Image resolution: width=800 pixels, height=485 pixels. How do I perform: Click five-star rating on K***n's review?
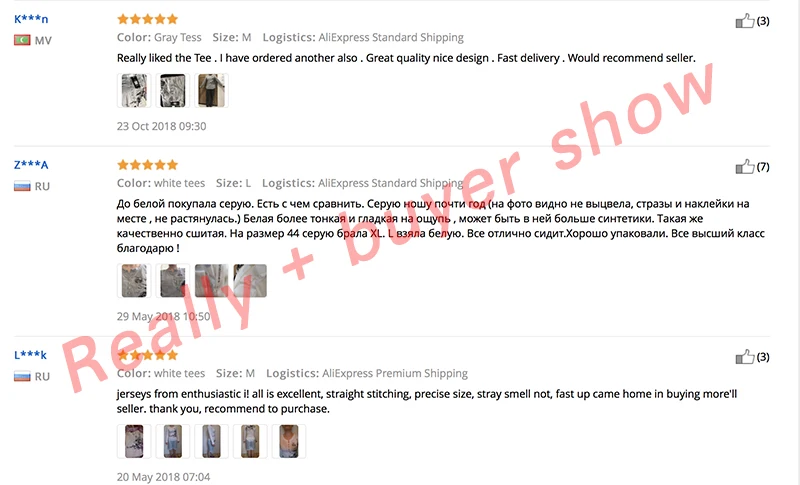click(147, 19)
